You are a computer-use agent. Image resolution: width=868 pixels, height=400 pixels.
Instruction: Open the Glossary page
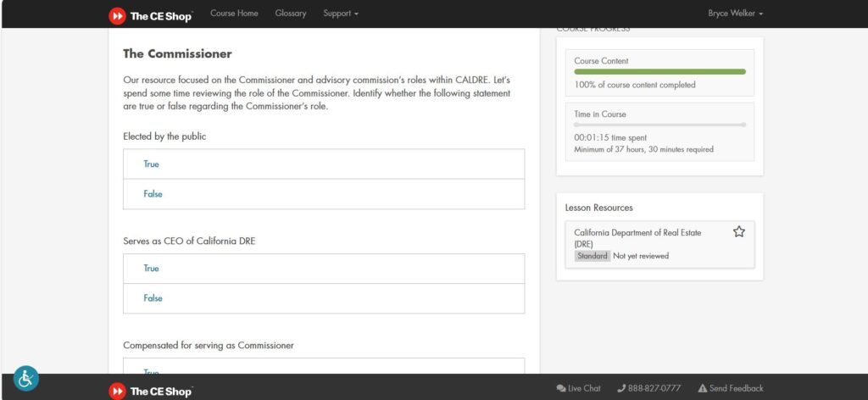[291, 14]
